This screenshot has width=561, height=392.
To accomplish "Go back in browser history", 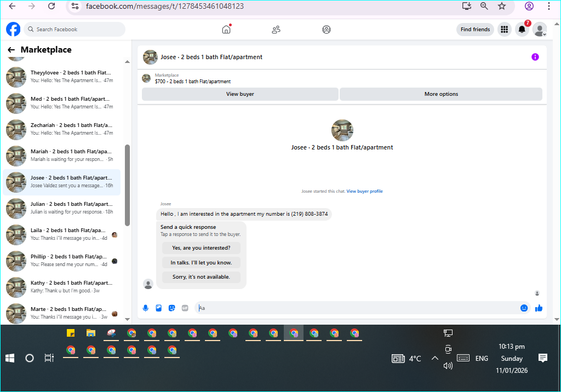I will click(x=12, y=6).
